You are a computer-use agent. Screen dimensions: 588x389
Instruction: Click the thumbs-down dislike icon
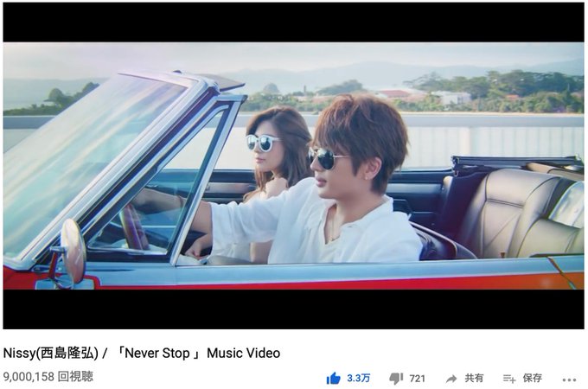396,379
